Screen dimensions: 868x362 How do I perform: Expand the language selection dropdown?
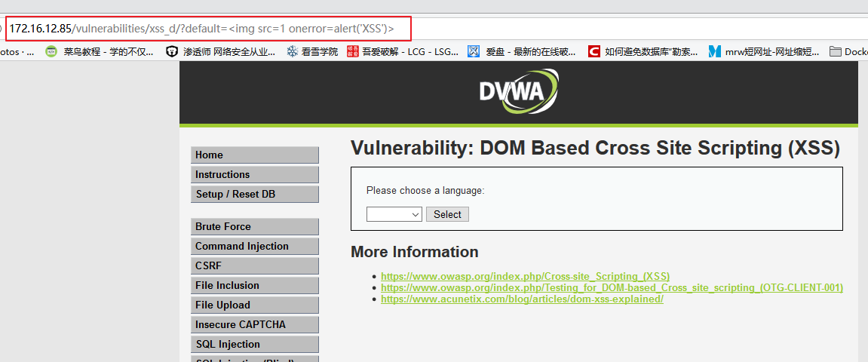point(394,214)
